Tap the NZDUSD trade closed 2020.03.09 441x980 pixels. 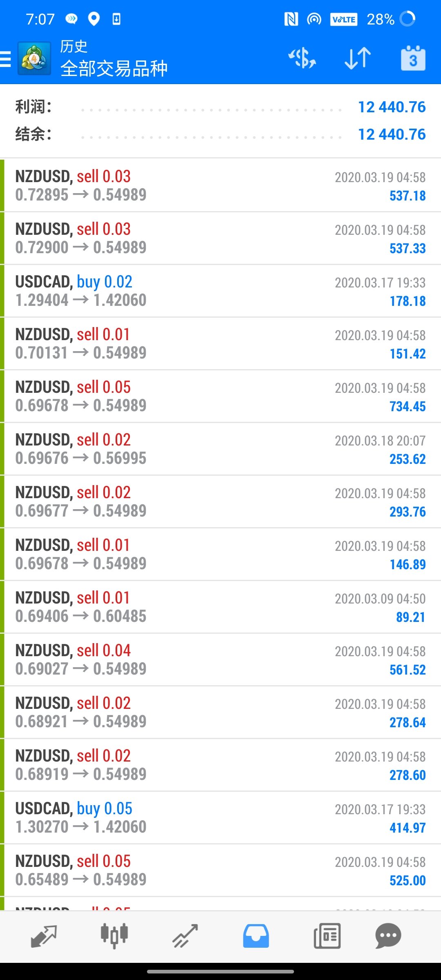220,607
